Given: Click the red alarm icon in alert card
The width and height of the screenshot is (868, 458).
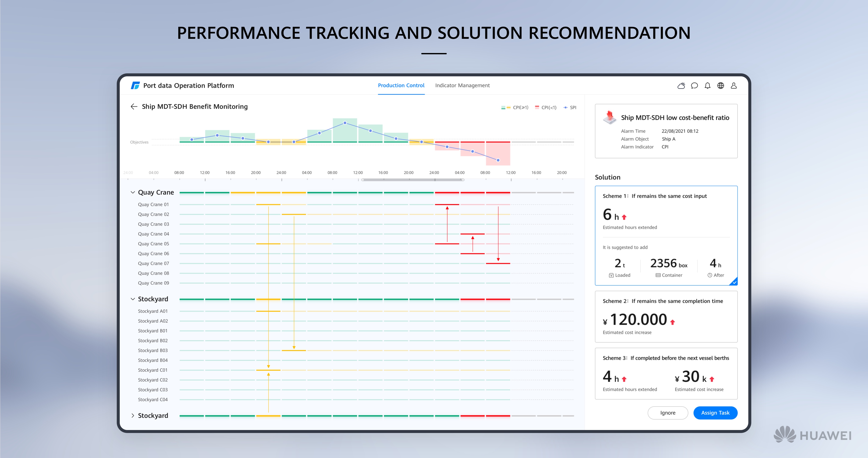Looking at the screenshot, I should point(609,117).
